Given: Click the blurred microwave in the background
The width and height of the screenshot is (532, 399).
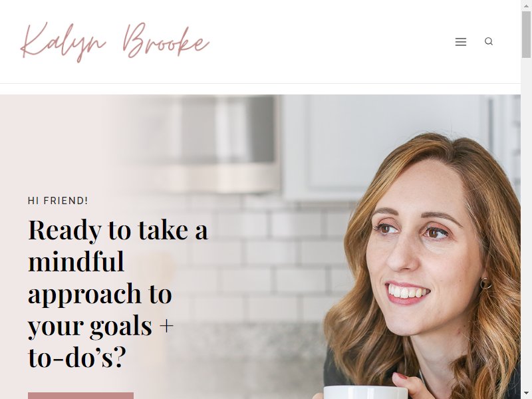Looking at the screenshot, I should 200,142.
